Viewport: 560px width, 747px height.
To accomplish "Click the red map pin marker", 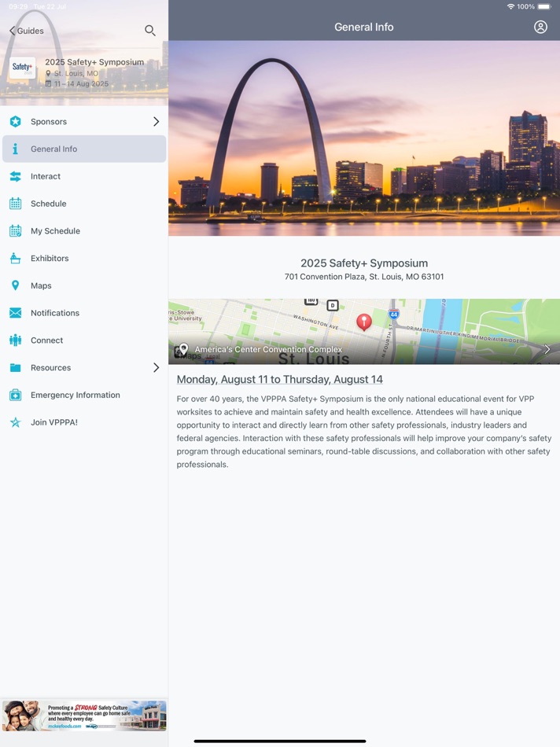I will [x=364, y=322].
